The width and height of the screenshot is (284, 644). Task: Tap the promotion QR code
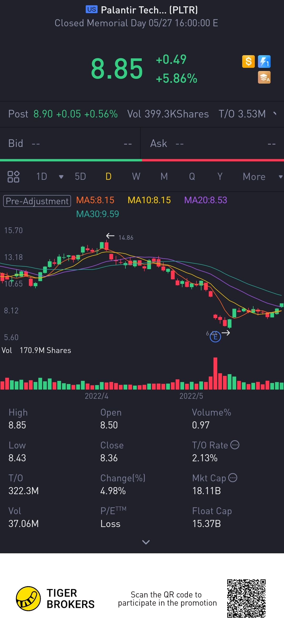pos(246,598)
